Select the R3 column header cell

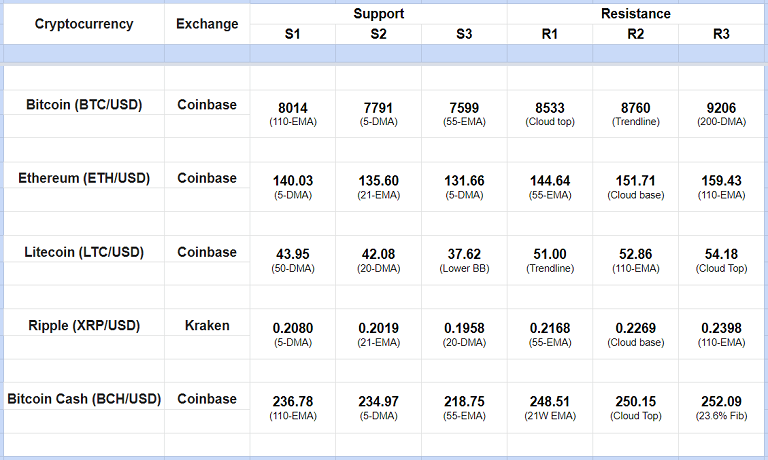tap(721, 34)
